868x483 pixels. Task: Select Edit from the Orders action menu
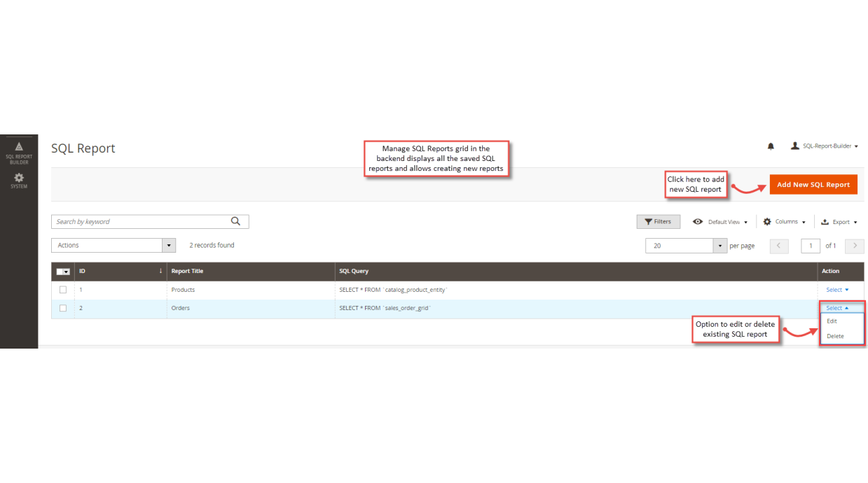(x=832, y=321)
